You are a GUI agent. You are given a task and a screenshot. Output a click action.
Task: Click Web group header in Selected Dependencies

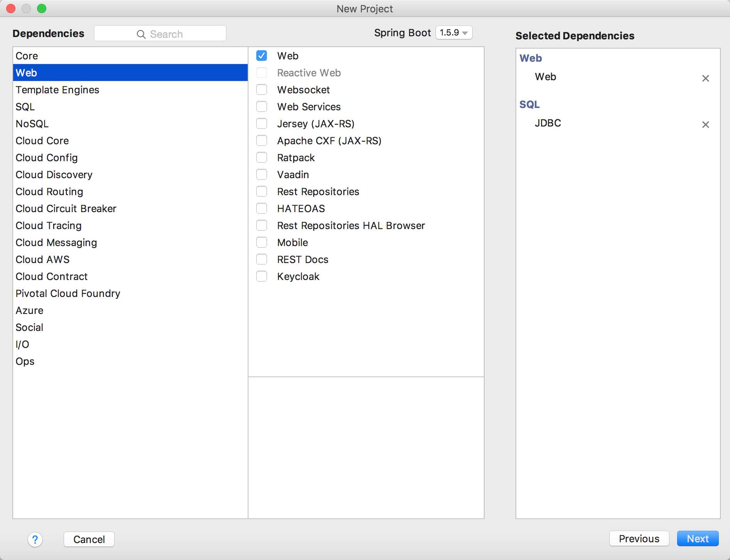[x=531, y=58]
